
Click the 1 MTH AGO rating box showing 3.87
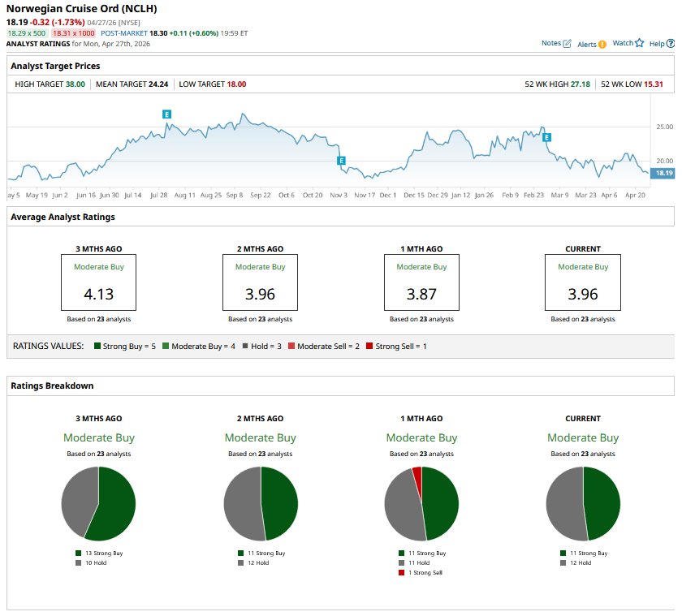point(421,282)
